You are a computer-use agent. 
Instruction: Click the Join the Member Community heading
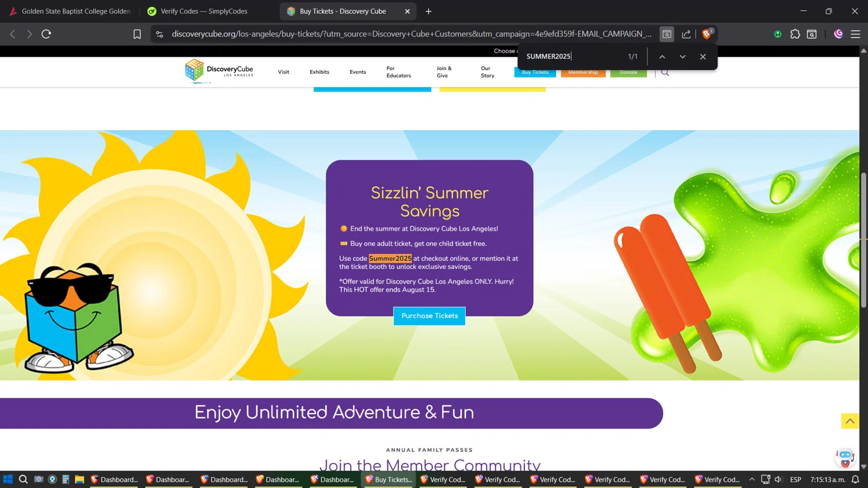[429, 464]
